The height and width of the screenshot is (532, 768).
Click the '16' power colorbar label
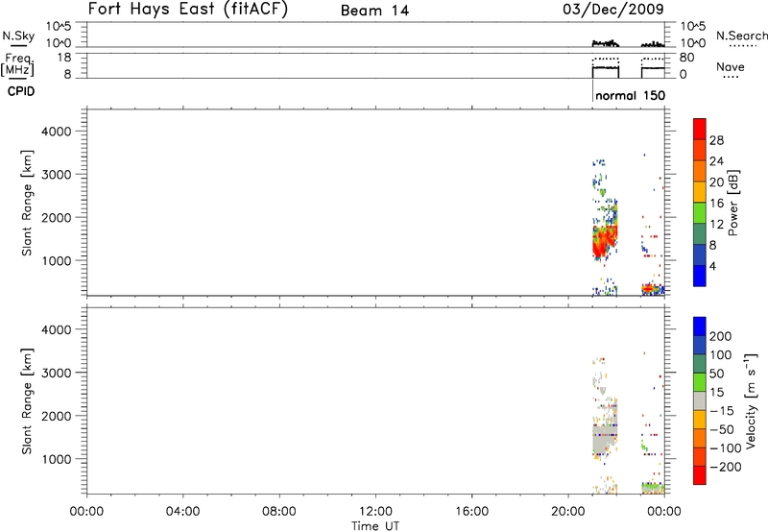(716, 204)
